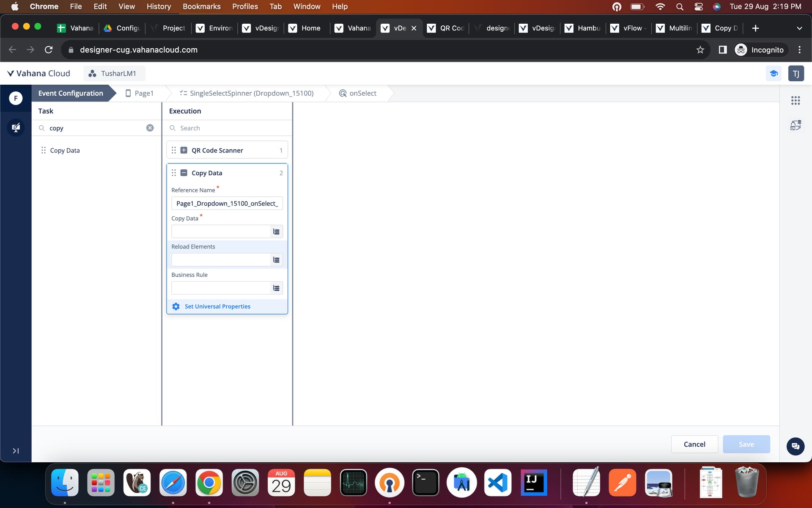Screen dimensions: 812x508
Task: Reload the page in Chrome
Action: pyautogui.click(x=49, y=50)
